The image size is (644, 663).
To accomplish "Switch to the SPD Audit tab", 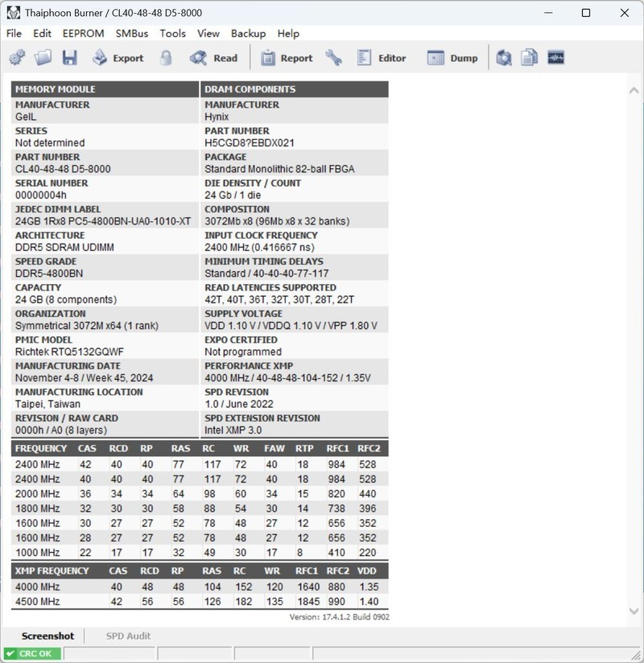I will (x=128, y=636).
